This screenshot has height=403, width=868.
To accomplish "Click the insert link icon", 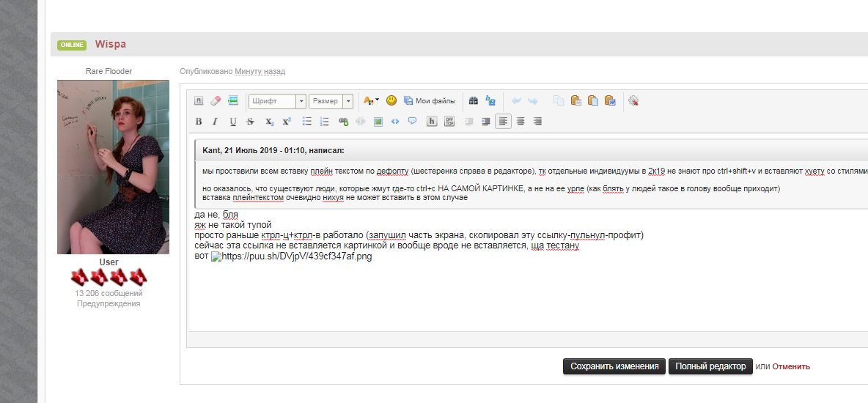I will click(x=343, y=121).
